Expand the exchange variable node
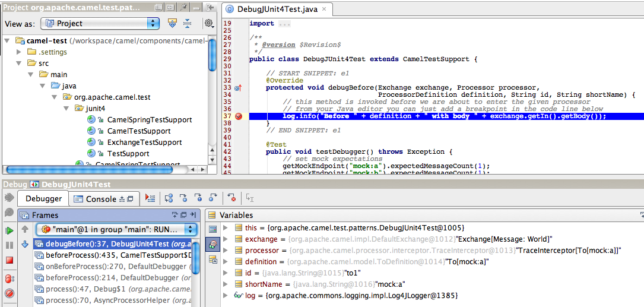Screen dimensions: 644x307 [226, 239]
